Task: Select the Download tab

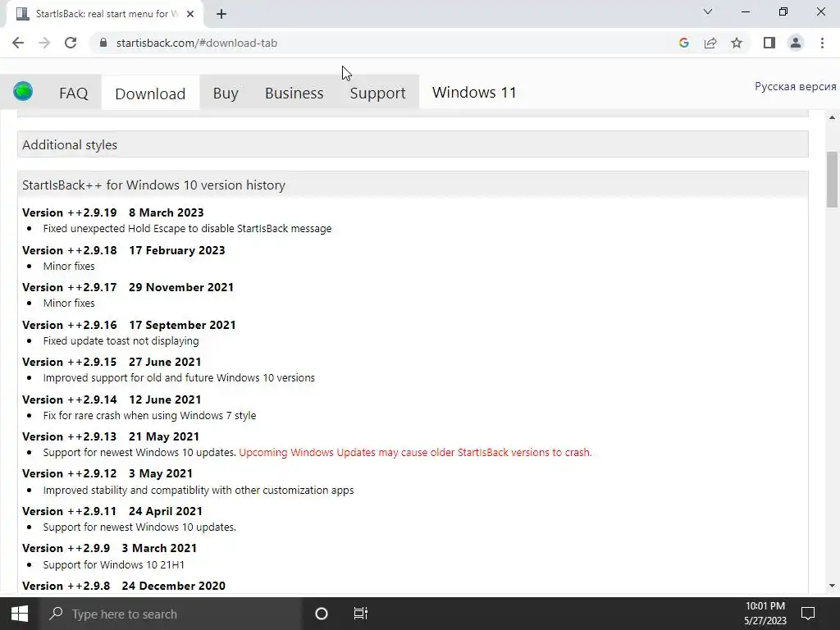Action: point(150,94)
